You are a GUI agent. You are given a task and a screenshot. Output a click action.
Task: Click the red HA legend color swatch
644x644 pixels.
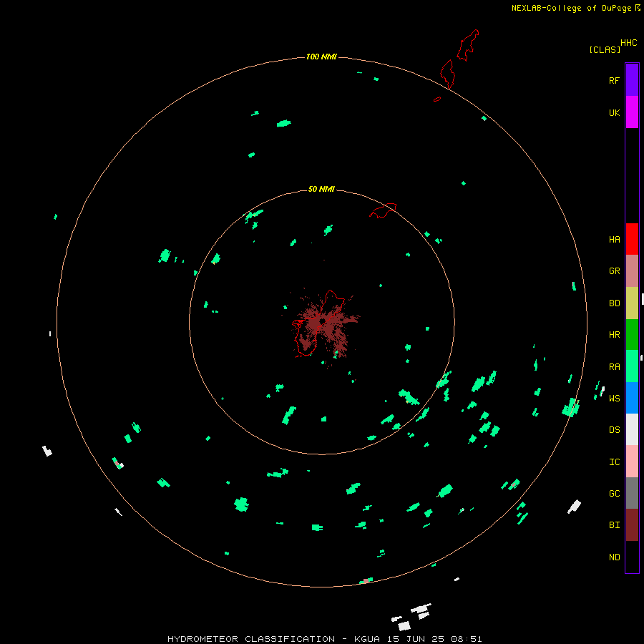632,239
